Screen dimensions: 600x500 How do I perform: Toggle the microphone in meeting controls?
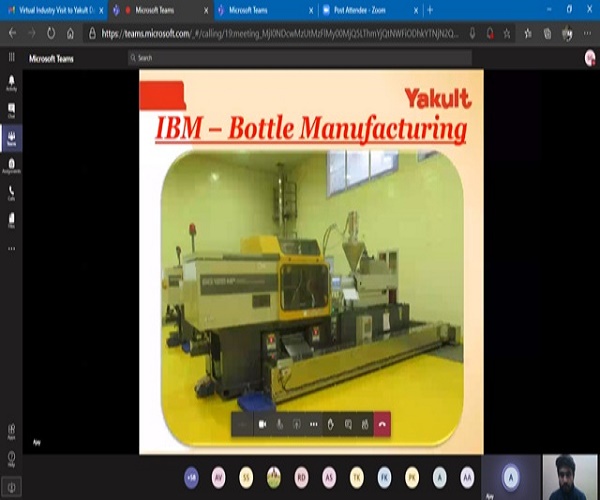(280, 424)
